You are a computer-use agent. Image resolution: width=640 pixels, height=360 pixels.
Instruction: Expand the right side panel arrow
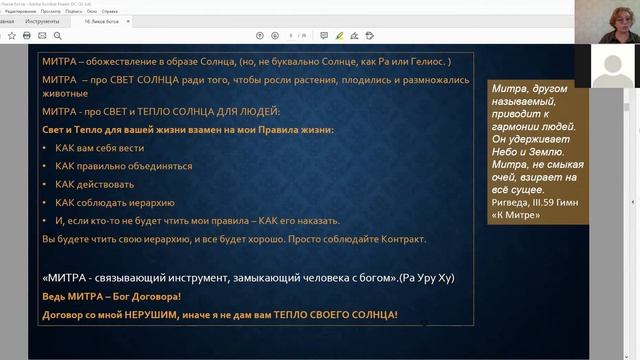tap(633, 202)
